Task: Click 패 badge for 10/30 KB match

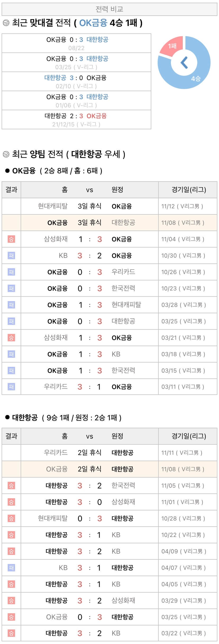Action: point(11,256)
